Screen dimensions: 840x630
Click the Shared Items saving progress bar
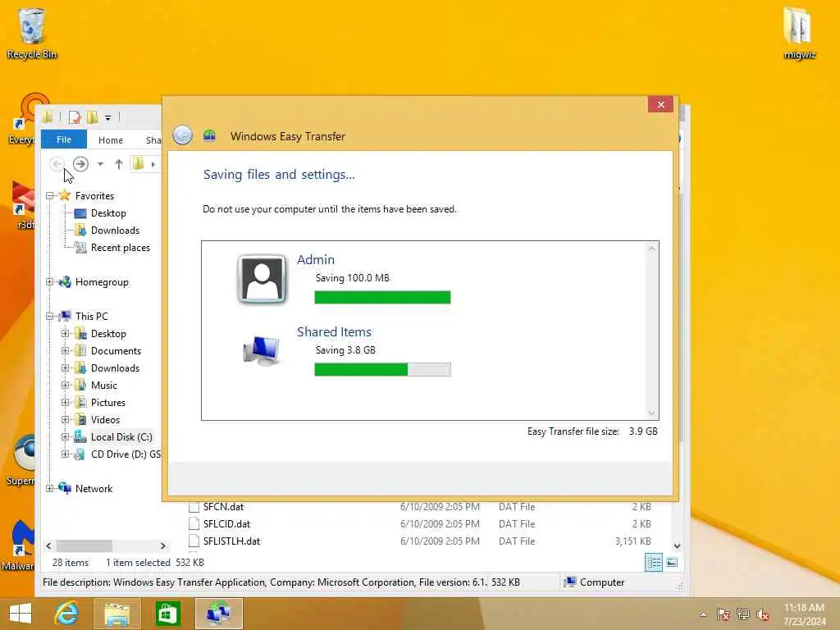(x=382, y=369)
